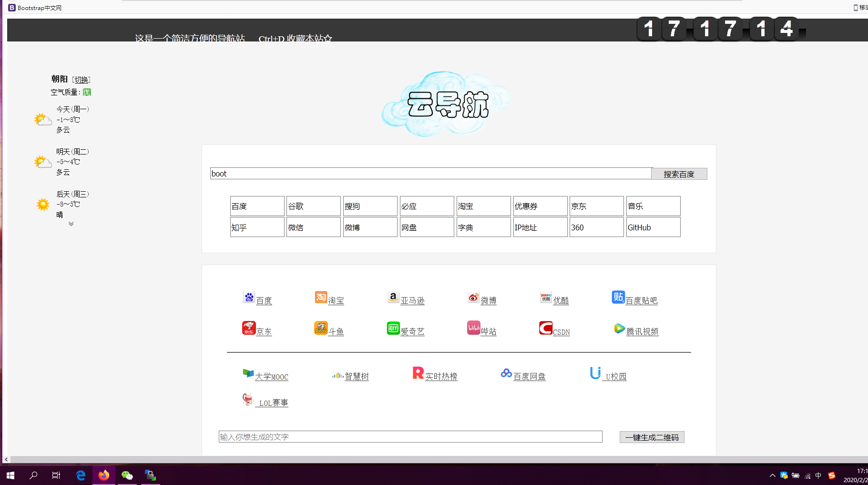Click the 优 air quality badge
This screenshot has width=868, height=485.
coord(87,92)
